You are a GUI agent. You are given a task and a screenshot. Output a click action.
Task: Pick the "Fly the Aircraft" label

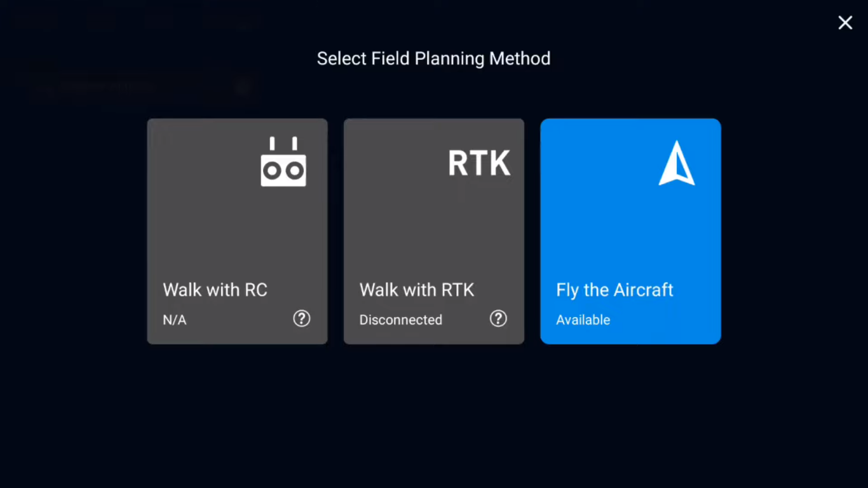[614, 290]
